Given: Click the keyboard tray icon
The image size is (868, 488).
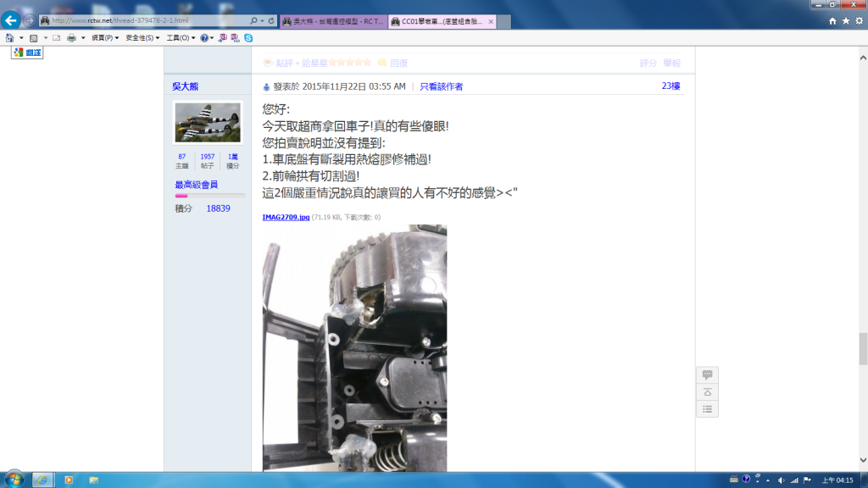Looking at the screenshot, I should coord(733,480).
